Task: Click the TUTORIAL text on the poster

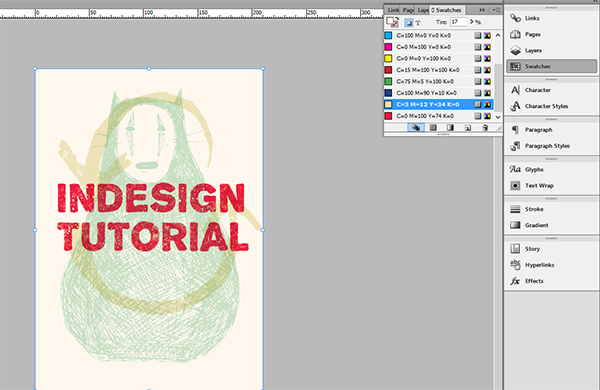Action: pyautogui.click(x=153, y=236)
